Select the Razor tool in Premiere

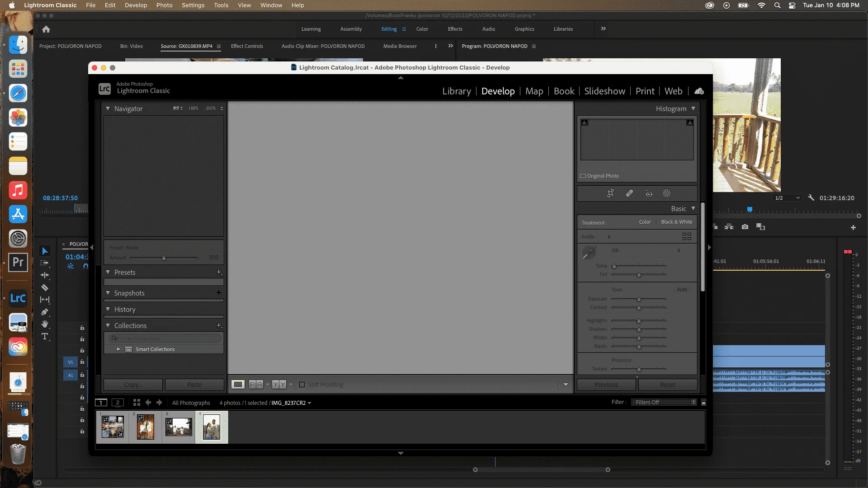[x=45, y=287]
